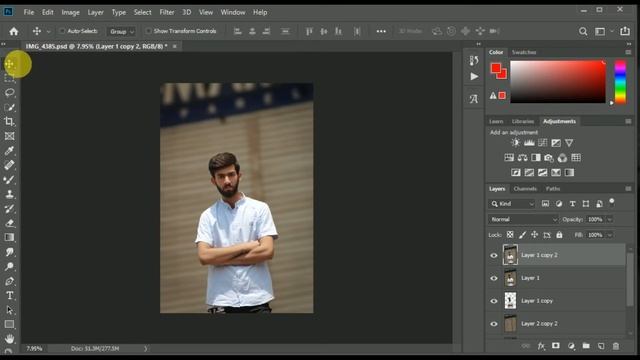Switch to the Libraries tab
The image size is (640, 360).
tap(523, 121)
